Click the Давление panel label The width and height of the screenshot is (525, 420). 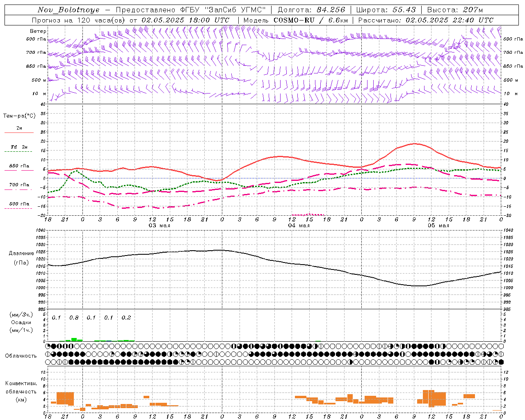click(x=21, y=253)
